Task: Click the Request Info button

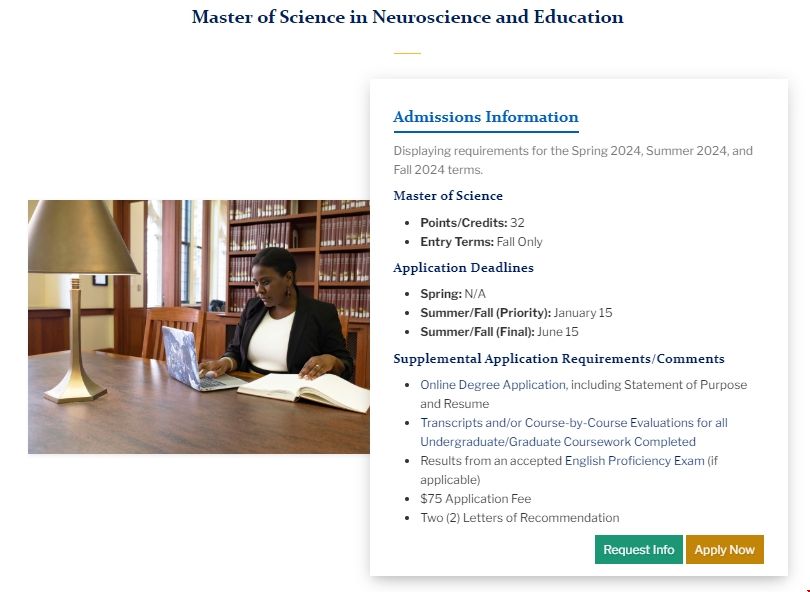Action: tap(638, 549)
